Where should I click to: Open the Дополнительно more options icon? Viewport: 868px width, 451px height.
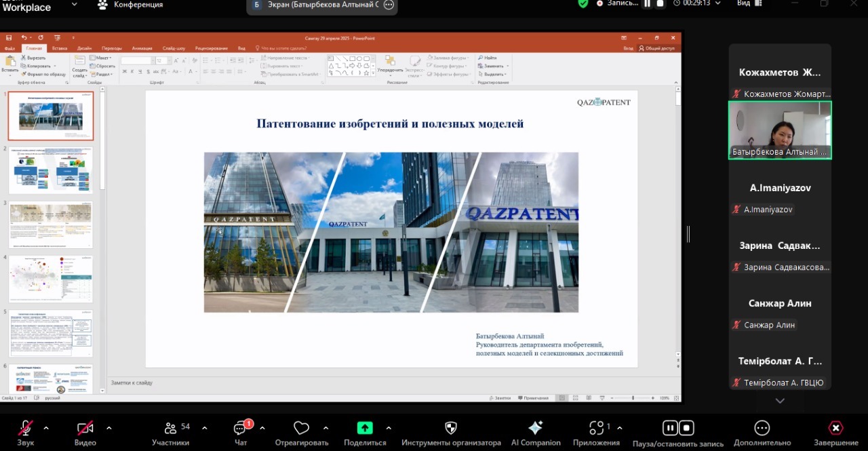(762, 428)
